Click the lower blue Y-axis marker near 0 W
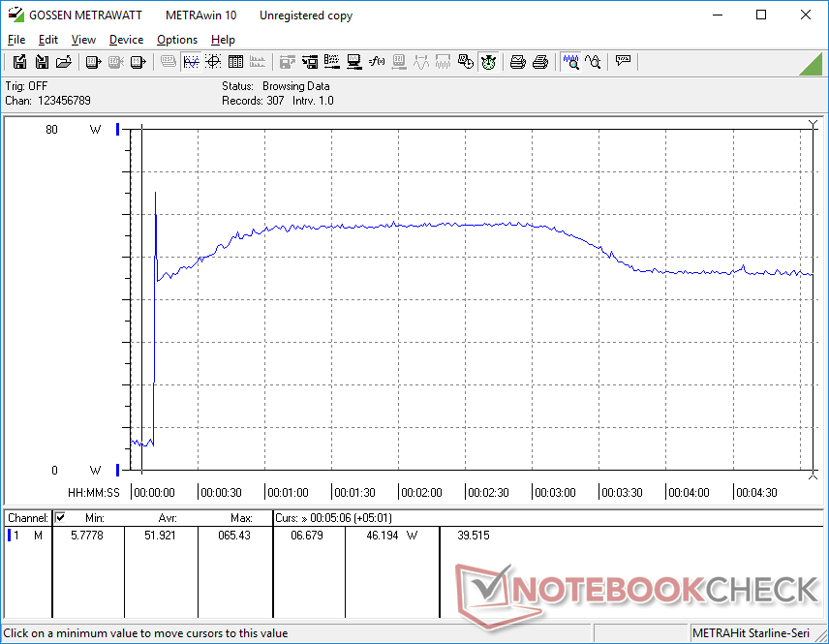The height and width of the screenshot is (644, 829). coord(118,470)
